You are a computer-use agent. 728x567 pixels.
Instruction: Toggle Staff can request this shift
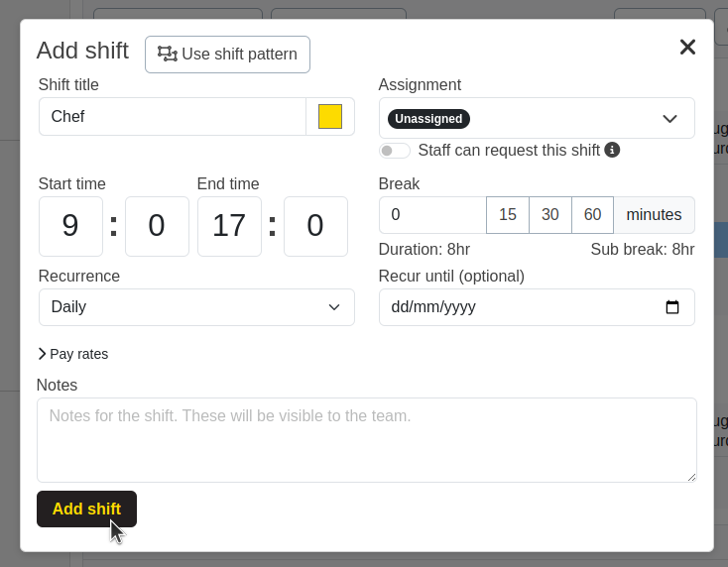[395, 151]
